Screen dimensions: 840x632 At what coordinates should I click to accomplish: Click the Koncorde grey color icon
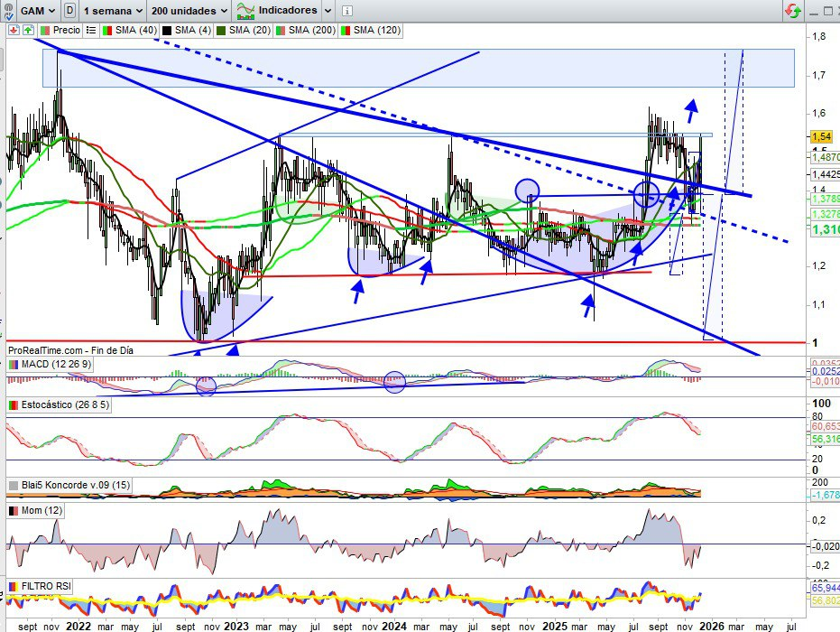click(x=14, y=486)
